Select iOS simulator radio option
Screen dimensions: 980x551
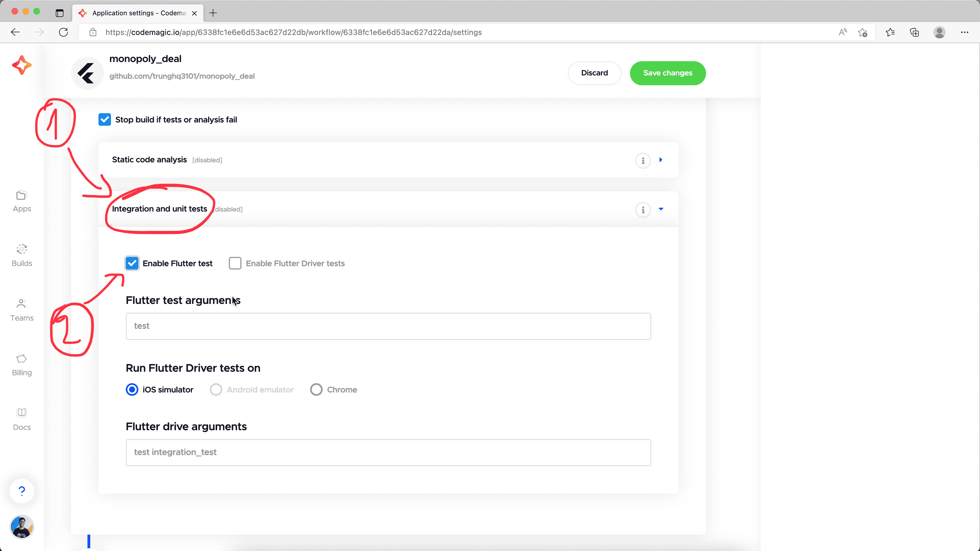[x=132, y=389]
